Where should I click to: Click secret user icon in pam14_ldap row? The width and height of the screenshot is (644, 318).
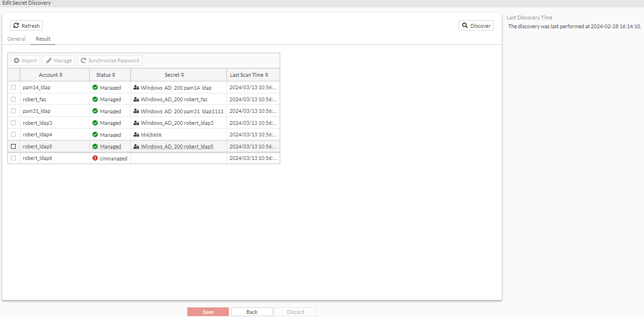click(136, 87)
